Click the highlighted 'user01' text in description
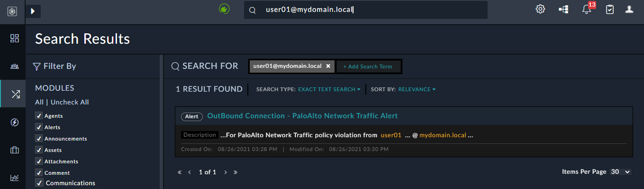The height and width of the screenshot is (189, 644). [x=391, y=135]
